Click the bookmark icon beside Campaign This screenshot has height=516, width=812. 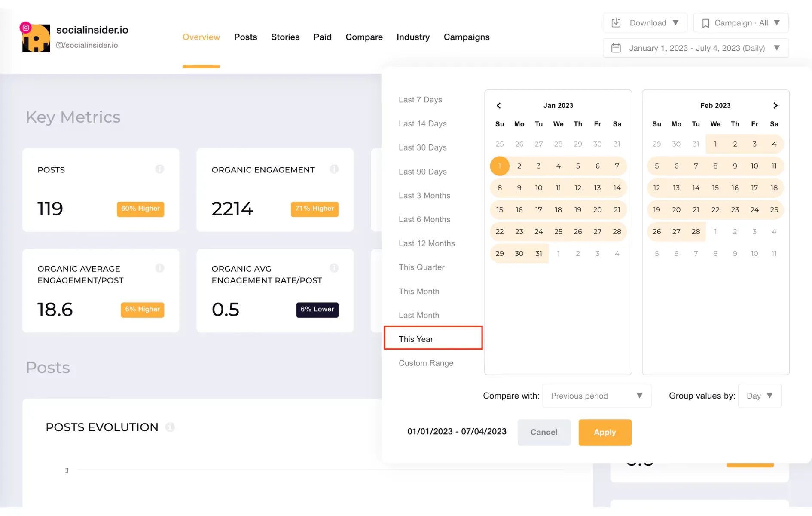705,23
